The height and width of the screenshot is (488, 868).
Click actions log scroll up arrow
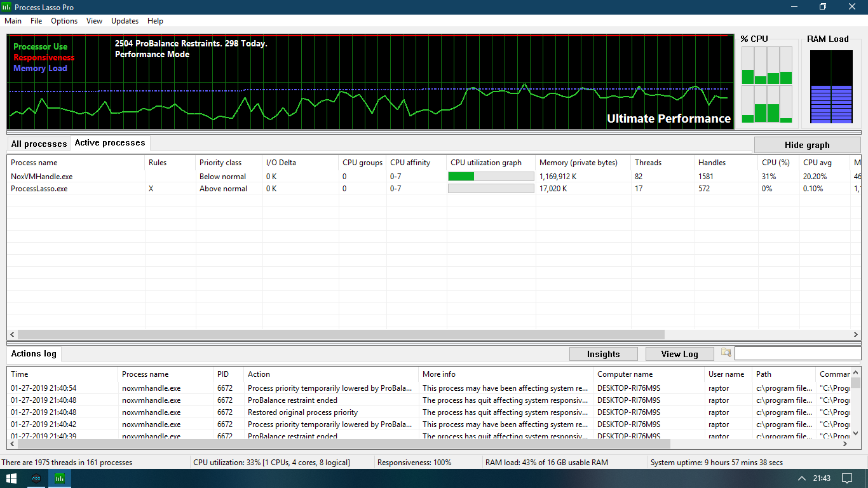click(x=856, y=372)
